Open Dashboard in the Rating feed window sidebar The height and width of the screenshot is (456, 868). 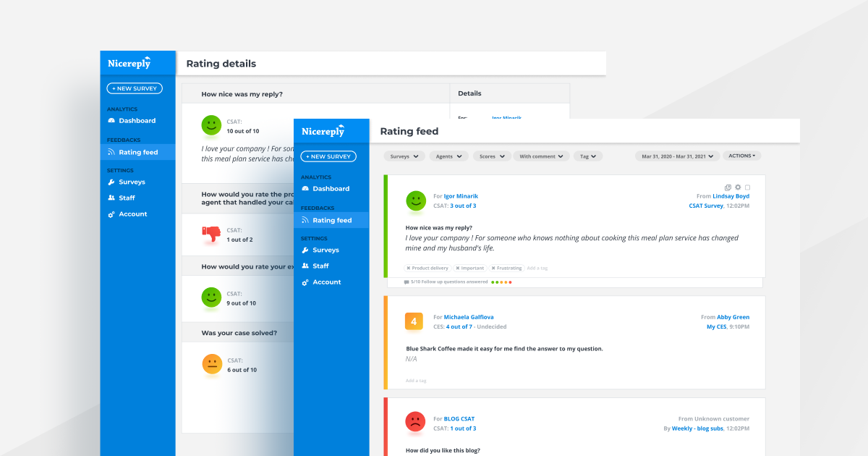pyautogui.click(x=325, y=189)
